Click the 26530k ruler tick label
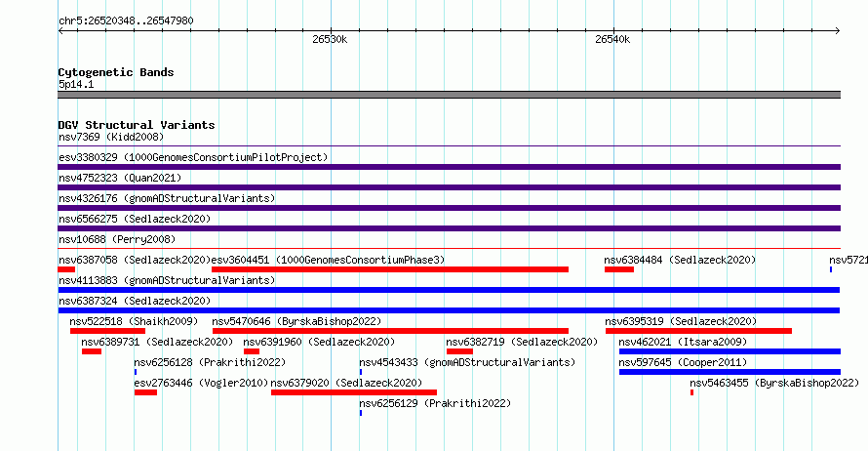This screenshot has height=451, width=868. tap(330, 39)
